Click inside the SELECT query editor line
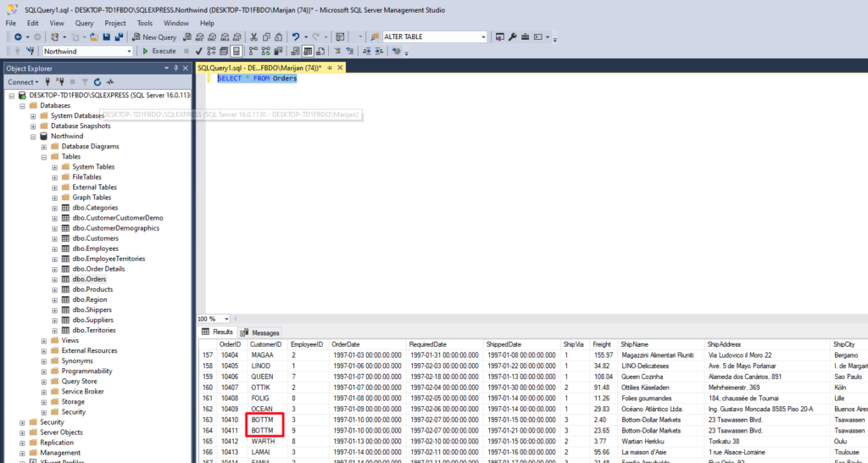The image size is (868, 463). click(x=257, y=79)
